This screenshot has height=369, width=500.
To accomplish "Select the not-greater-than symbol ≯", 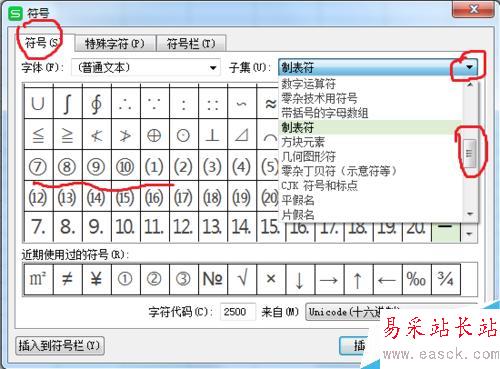I will click(x=126, y=135).
